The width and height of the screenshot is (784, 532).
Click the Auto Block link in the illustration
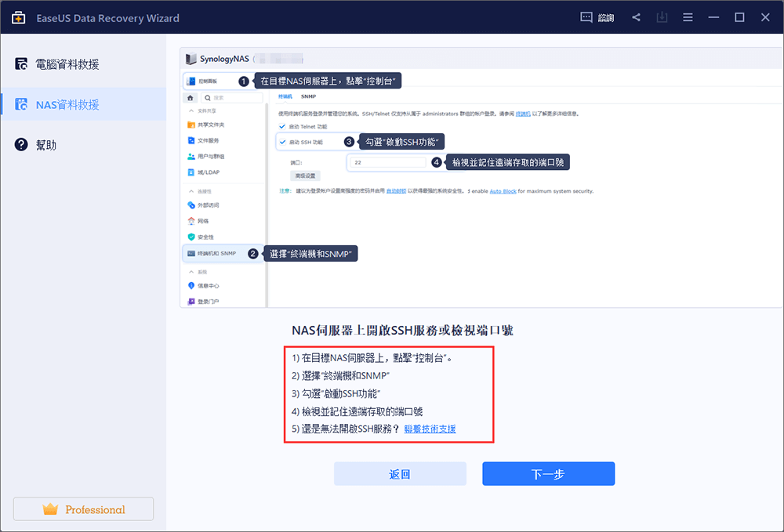coord(503,191)
